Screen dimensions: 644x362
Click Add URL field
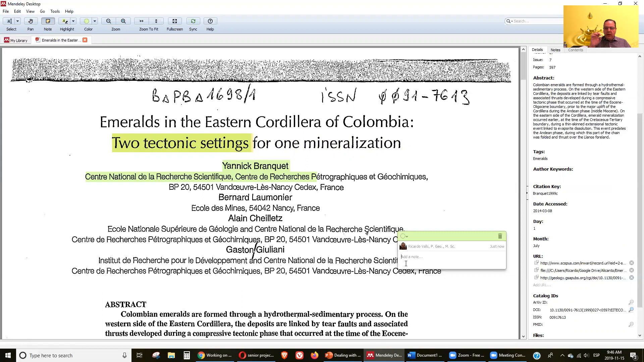(x=542, y=285)
